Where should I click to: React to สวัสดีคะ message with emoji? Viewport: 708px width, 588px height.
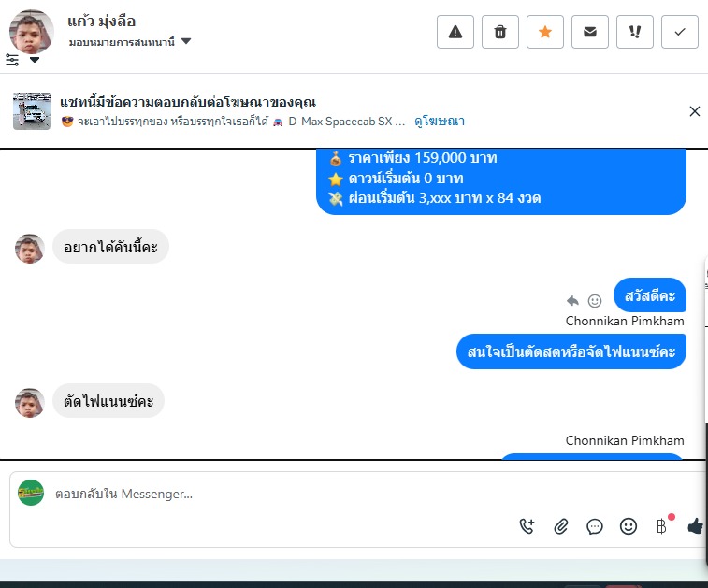click(x=595, y=300)
